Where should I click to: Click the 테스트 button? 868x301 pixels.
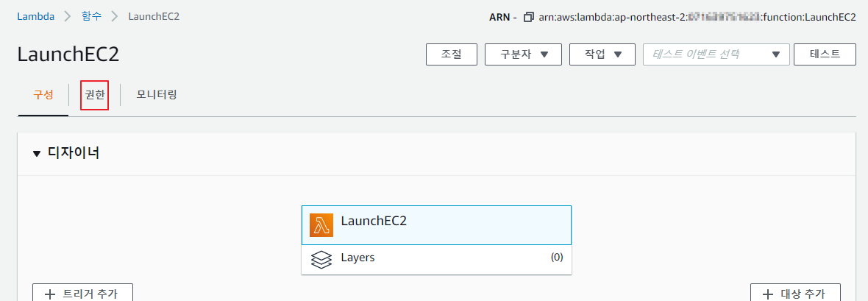tap(825, 54)
